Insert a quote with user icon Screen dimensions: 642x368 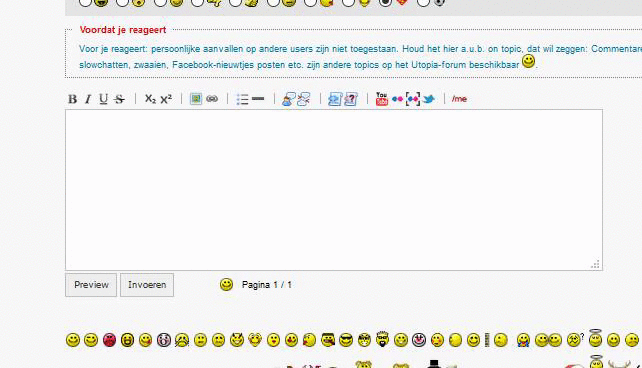pyautogui.click(x=289, y=99)
